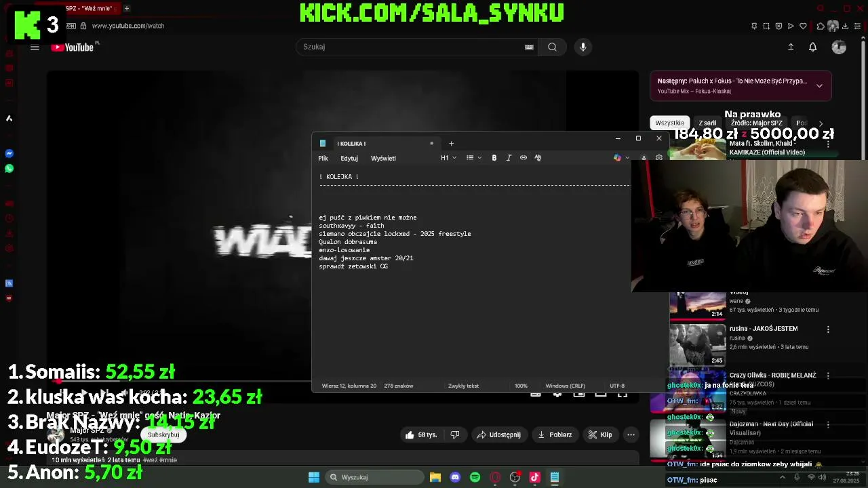Select the 'Wszystkie' filter chip
The width and height of the screenshot is (868, 488).
(669, 123)
